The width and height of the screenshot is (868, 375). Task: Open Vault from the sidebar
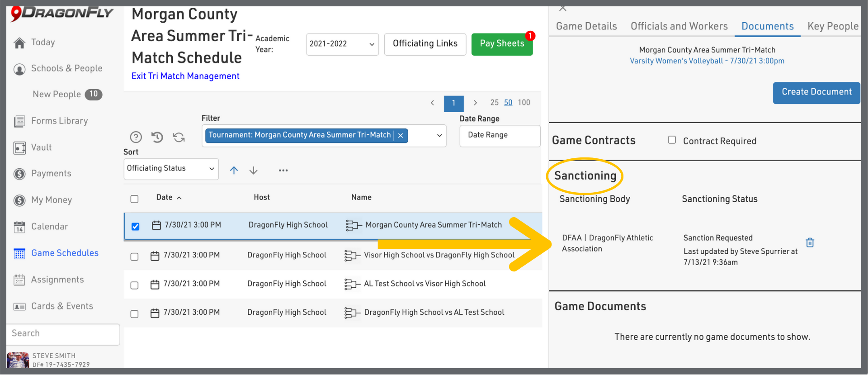pos(41,147)
